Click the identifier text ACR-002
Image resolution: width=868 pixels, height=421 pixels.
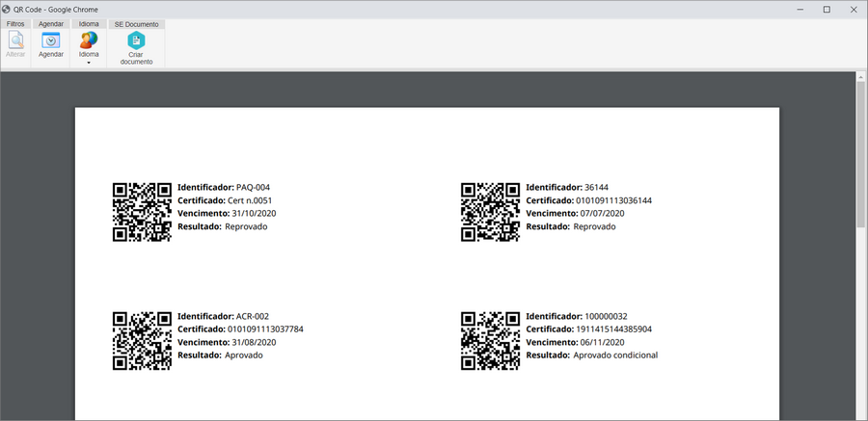253,316
